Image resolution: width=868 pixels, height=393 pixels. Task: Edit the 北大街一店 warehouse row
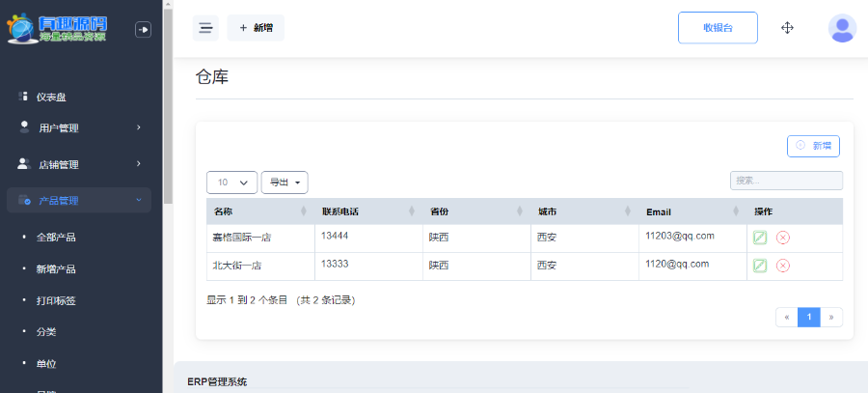[760, 266]
